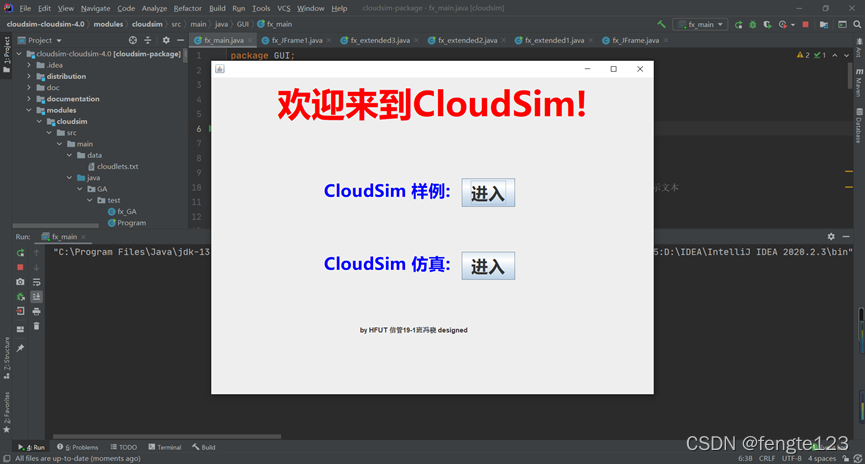Image resolution: width=865 pixels, height=464 pixels.
Task: Expand the documentation folder
Action: pos(29,99)
